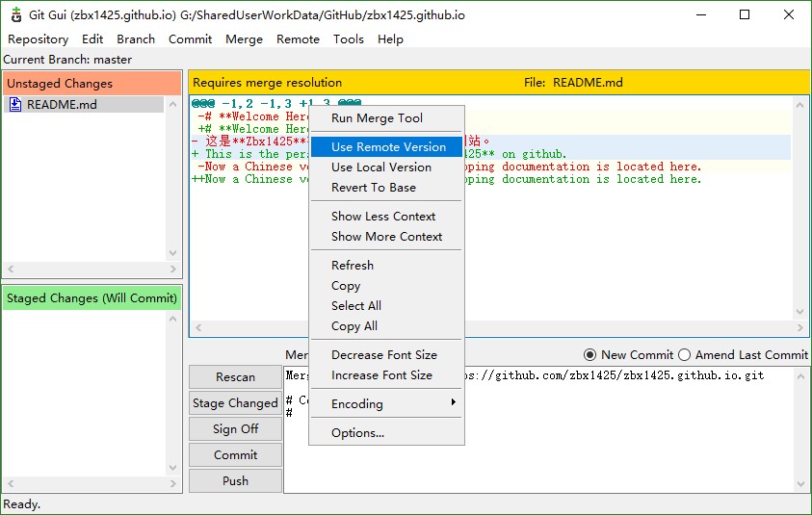
Task: Choose Copy from context menu
Action: point(386,286)
